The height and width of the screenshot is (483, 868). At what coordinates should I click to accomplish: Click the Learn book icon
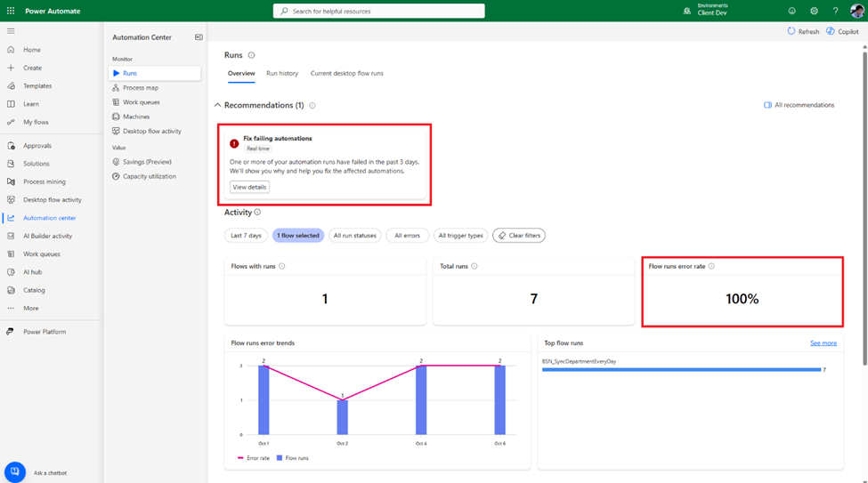coord(11,104)
